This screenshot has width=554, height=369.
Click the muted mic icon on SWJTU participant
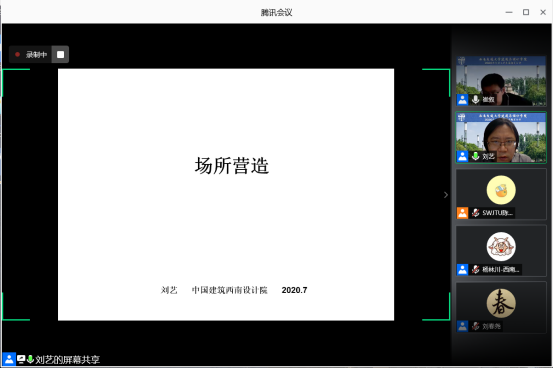[476, 213]
